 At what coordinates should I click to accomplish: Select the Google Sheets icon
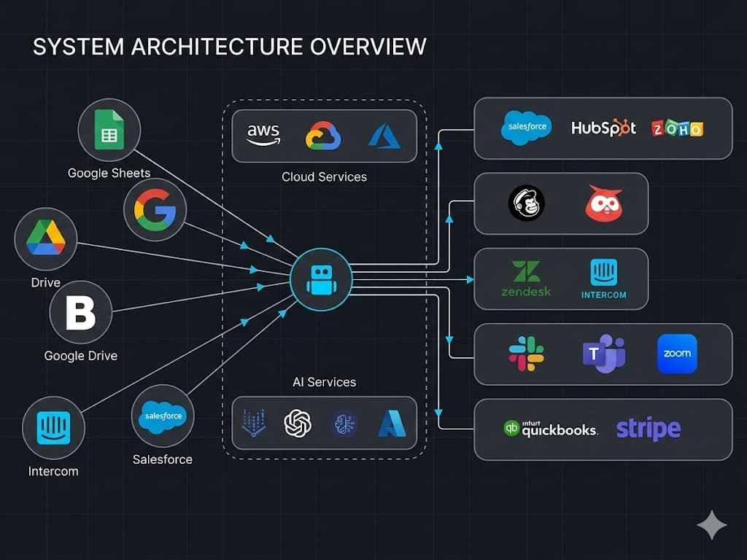point(109,130)
